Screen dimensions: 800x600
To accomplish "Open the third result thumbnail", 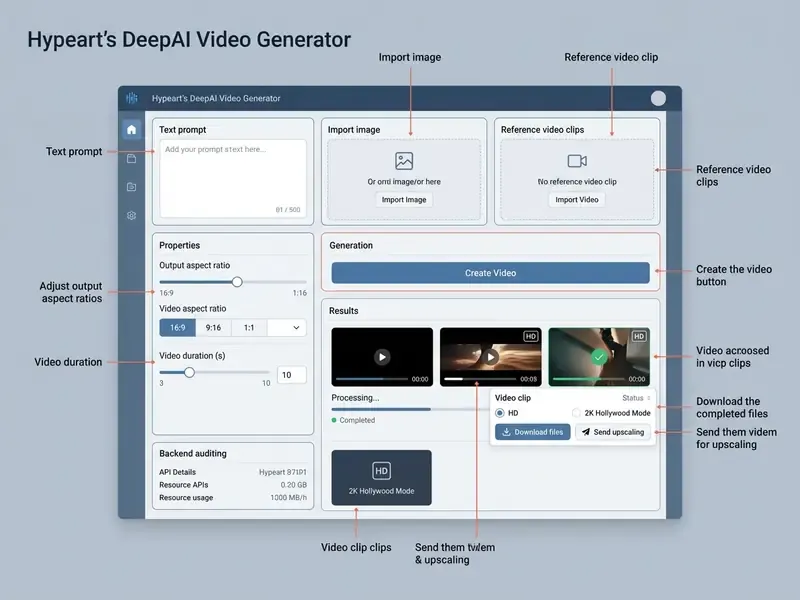I will pyautogui.click(x=599, y=357).
